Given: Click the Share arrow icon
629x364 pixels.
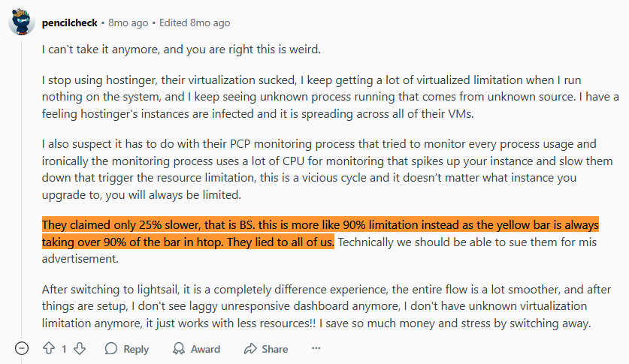Looking at the screenshot, I should coord(250,349).
